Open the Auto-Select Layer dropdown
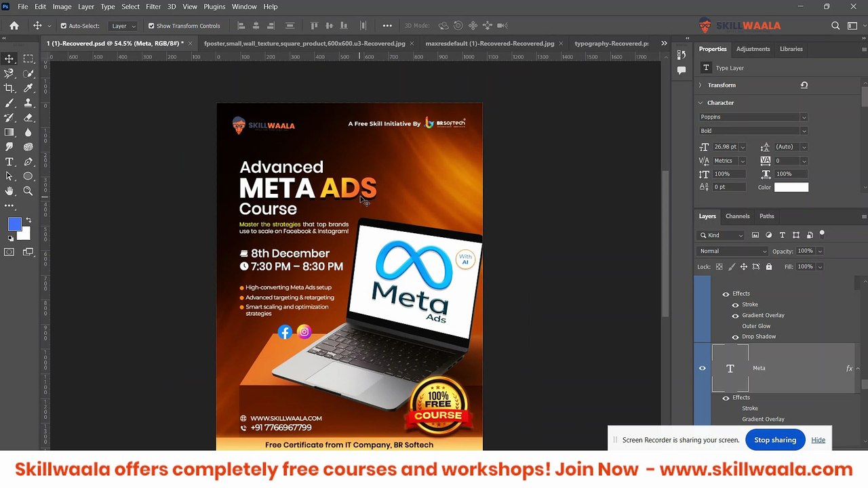The height and width of the screenshot is (488, 868). click(x=123, y=26)
